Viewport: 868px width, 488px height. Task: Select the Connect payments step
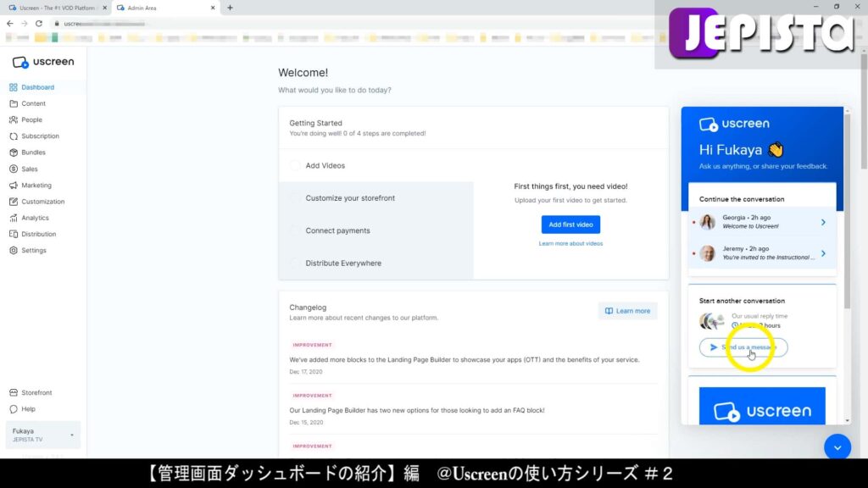click(x=376, y=230)
